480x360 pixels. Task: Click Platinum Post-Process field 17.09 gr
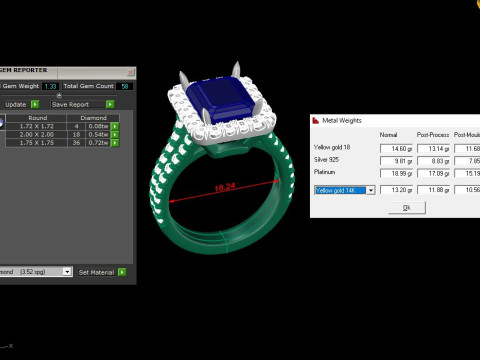click(433, 173)
